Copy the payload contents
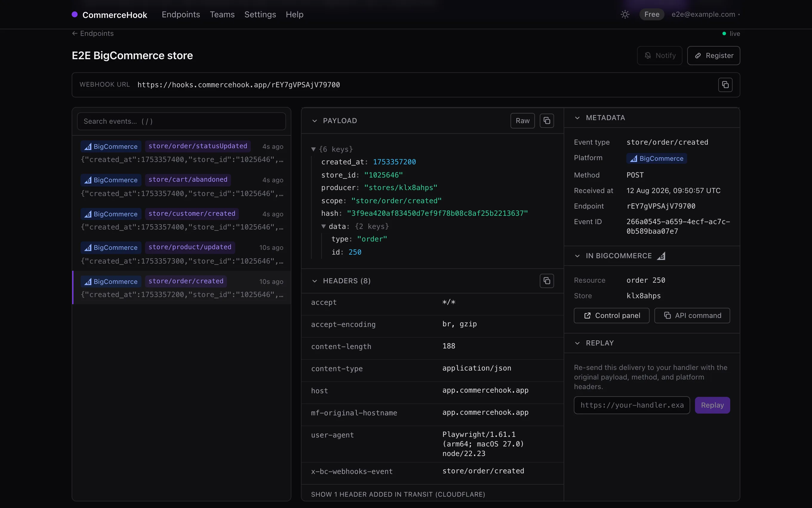The image size is (812, 508). (x=547, y=121)
